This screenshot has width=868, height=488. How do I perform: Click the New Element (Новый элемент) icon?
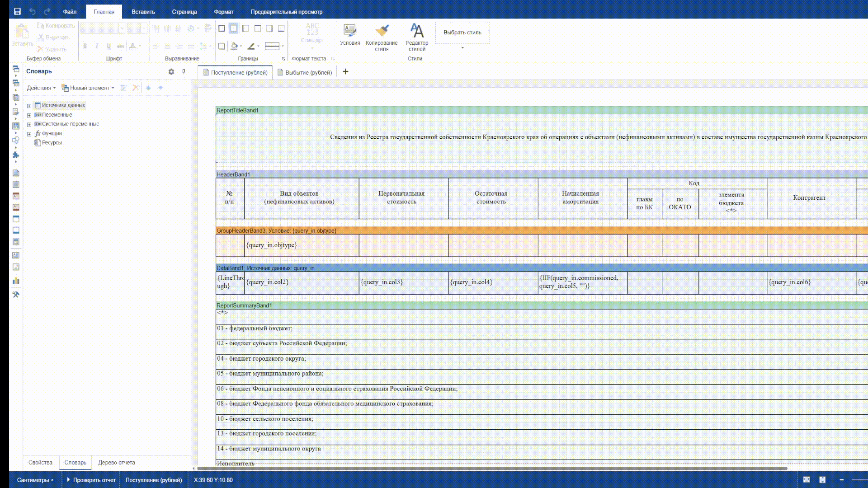point(65,88)
